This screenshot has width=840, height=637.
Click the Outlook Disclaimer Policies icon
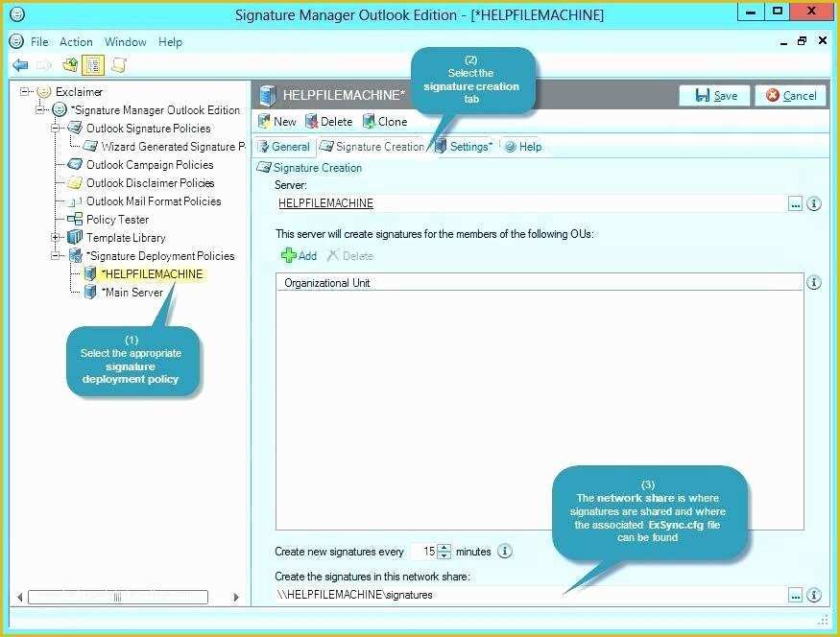(75, 183)
